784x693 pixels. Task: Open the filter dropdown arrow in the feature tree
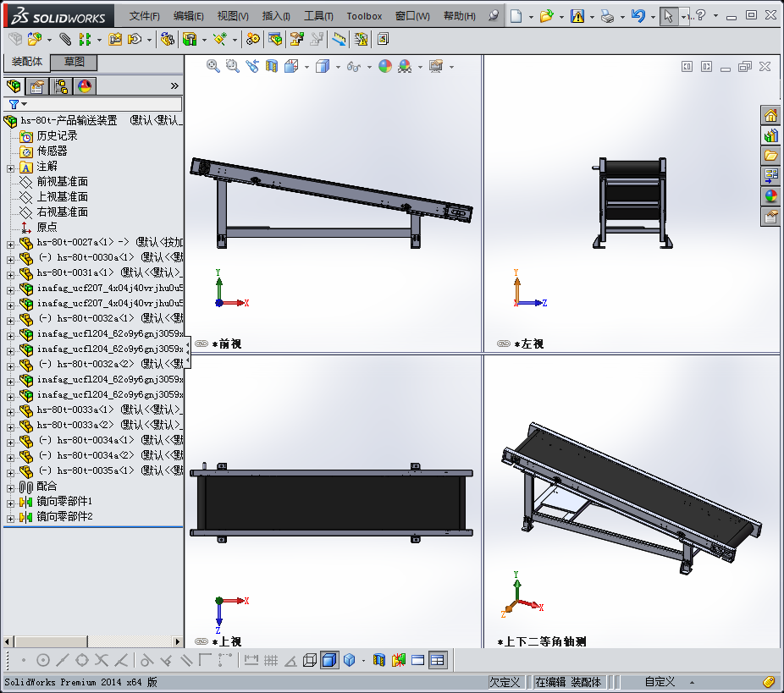24,104
